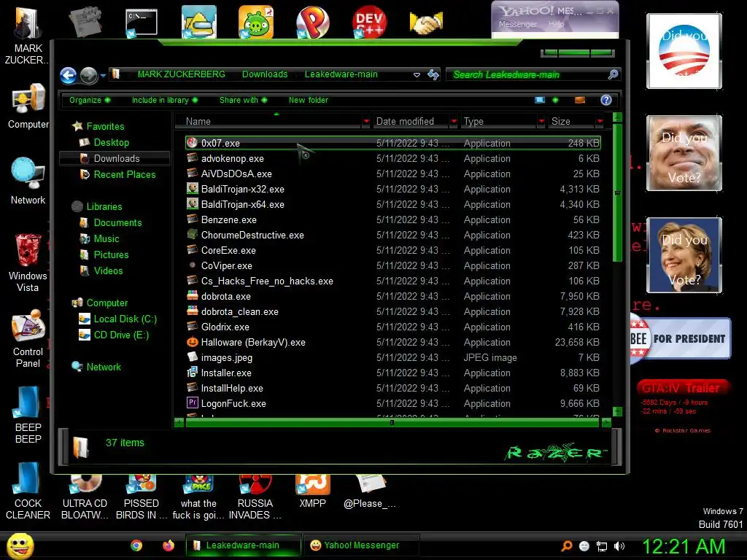Change the view with the toolbar icon

pos(540,100)
